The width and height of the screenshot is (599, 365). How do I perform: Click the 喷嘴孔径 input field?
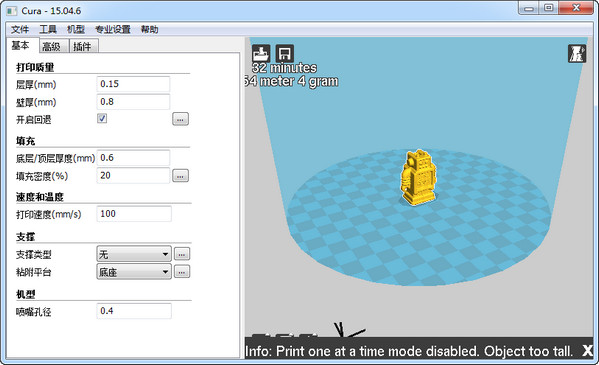point(134,311)
